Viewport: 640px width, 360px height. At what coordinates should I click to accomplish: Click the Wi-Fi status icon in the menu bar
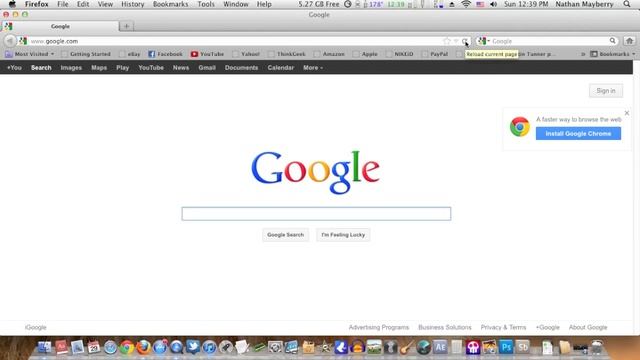(466, 4)
